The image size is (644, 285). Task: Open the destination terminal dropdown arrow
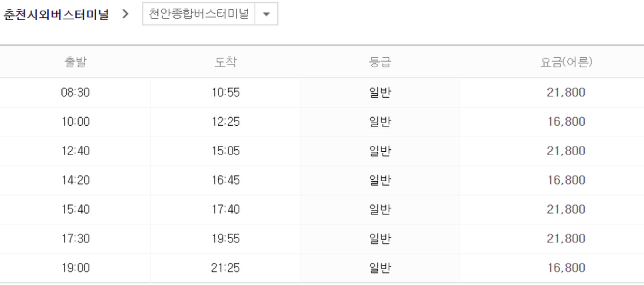coord(266,14)
